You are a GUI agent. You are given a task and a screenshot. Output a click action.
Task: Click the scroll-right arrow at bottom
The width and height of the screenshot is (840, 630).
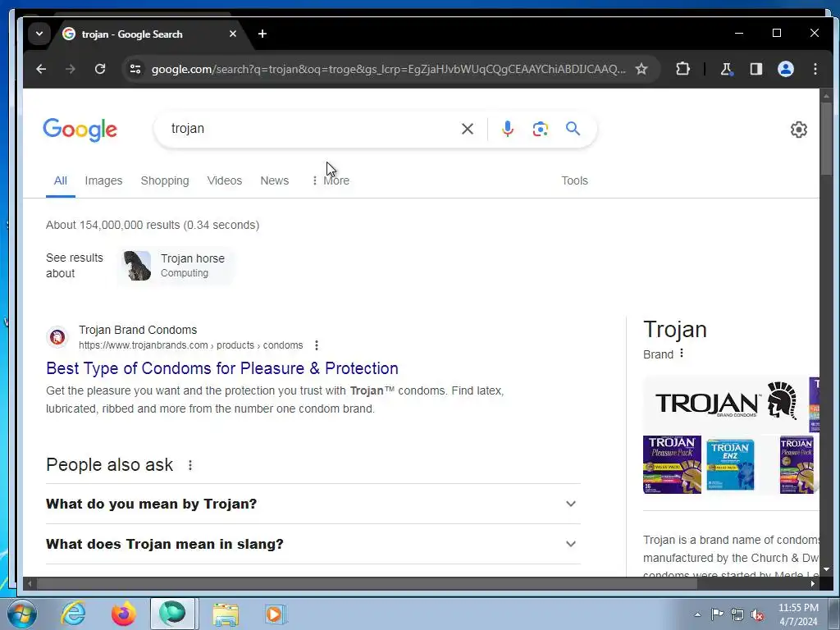[x=813, y=583]
